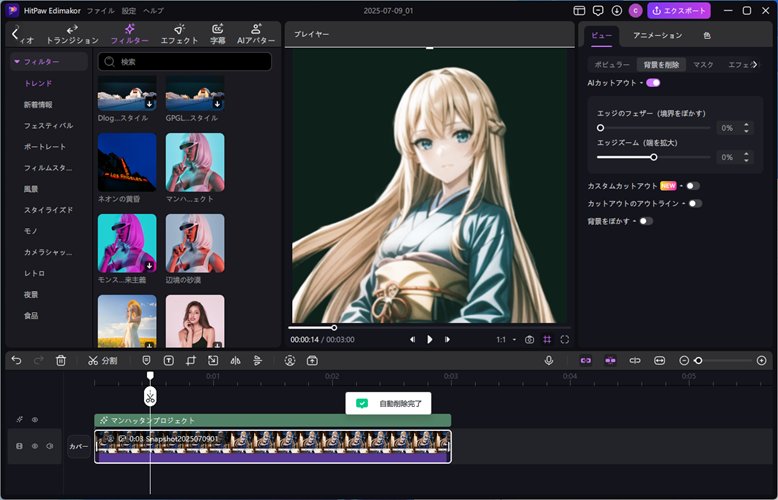Open the AI portrait cutout icon
Viewport: 778px width, 500px height.
pos(290,361)
